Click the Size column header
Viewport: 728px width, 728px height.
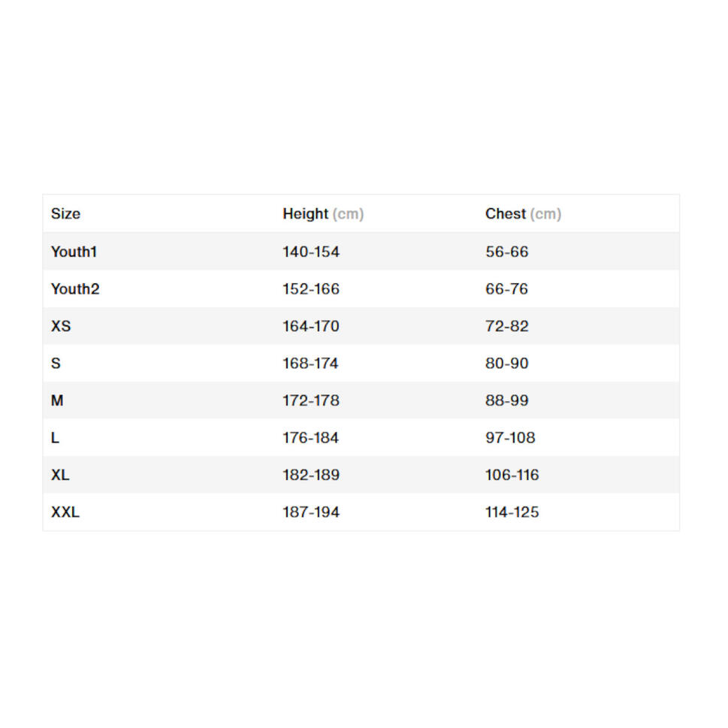pyautogui.click(x=65, y=214)
